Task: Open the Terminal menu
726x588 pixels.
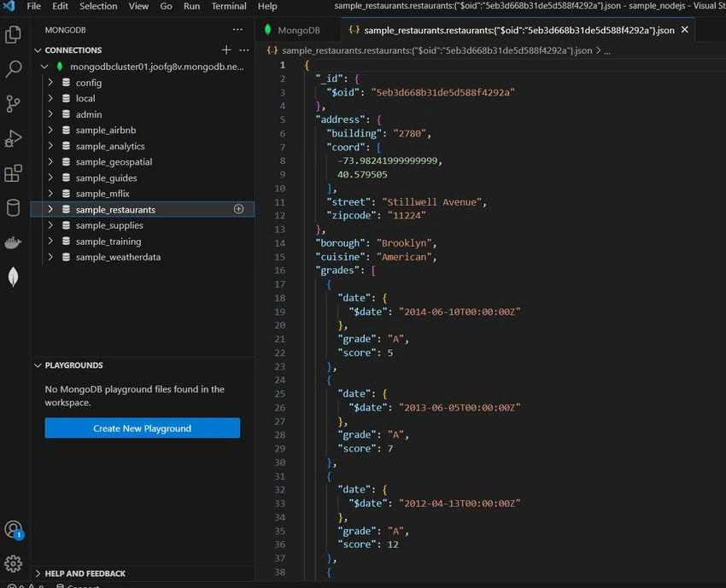Action: pyautogui.click(x=229, y=6)
